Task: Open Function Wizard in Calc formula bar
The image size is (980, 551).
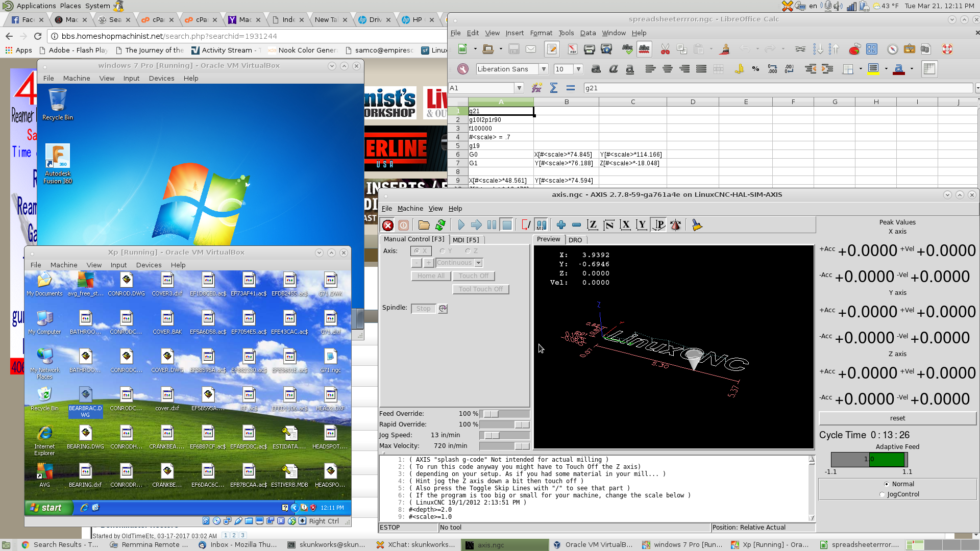Action: coord(536,88)
